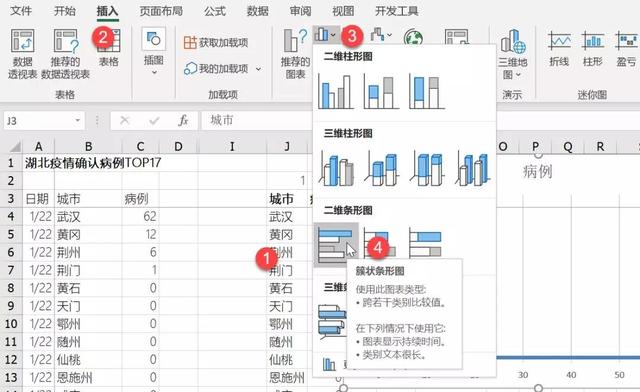Choose 2D 100% stacked bar chart
Image resolution: width=640 pixels, height=392 pixels.
[426, 244]
